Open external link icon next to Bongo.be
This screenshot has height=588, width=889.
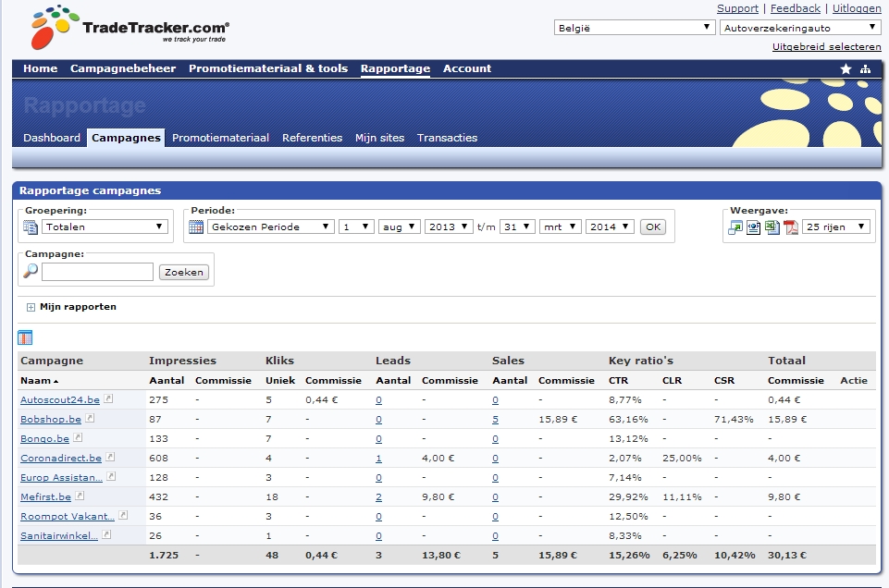(x=79, y=437)
